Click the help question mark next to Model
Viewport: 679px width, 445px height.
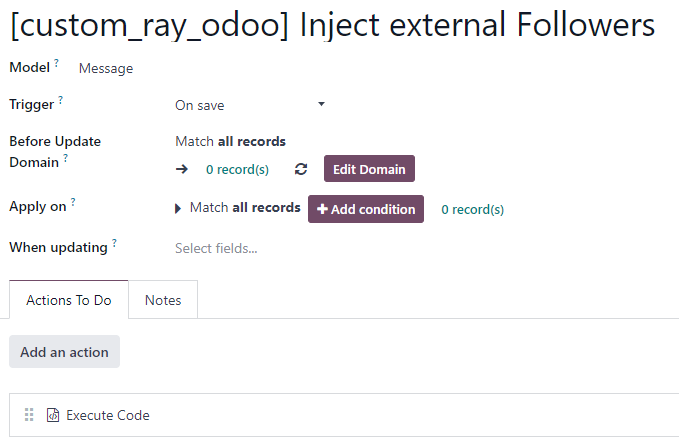click(x=56, y=63)
